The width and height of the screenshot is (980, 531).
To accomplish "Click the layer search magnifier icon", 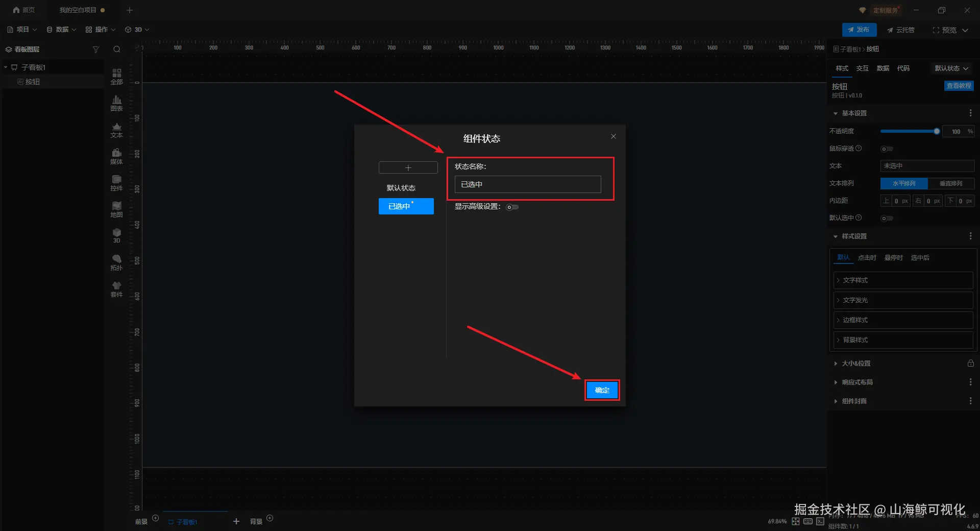I will 117,50.
